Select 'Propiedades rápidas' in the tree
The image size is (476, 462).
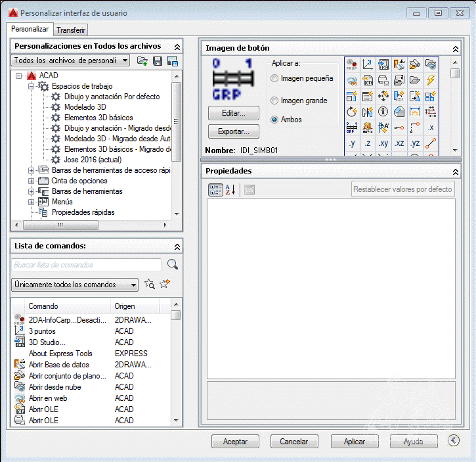pyautogui.click(x=83, y=212)
